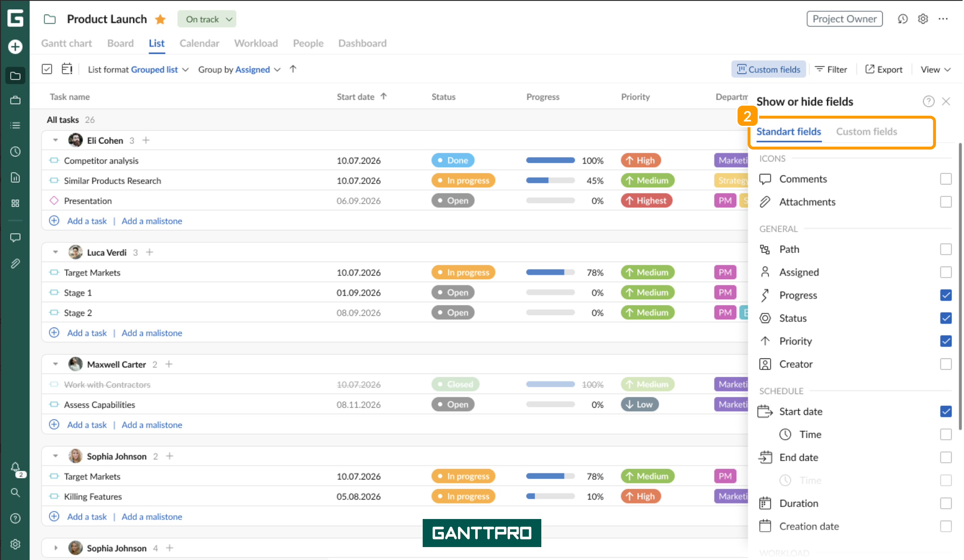Viewport: 964px width, 560px height.
Task: Click the help icon in Show or hide fields
Action: (928, 101)
